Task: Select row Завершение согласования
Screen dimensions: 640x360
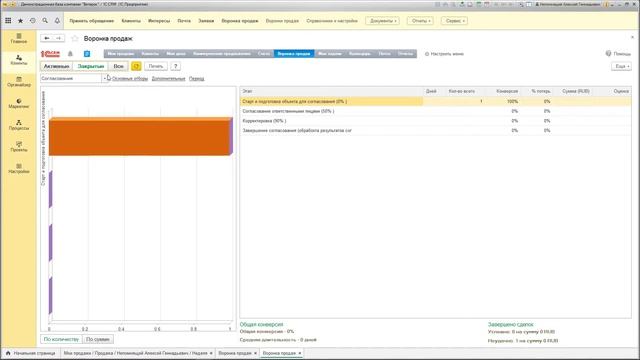Action: pos(435,131)
